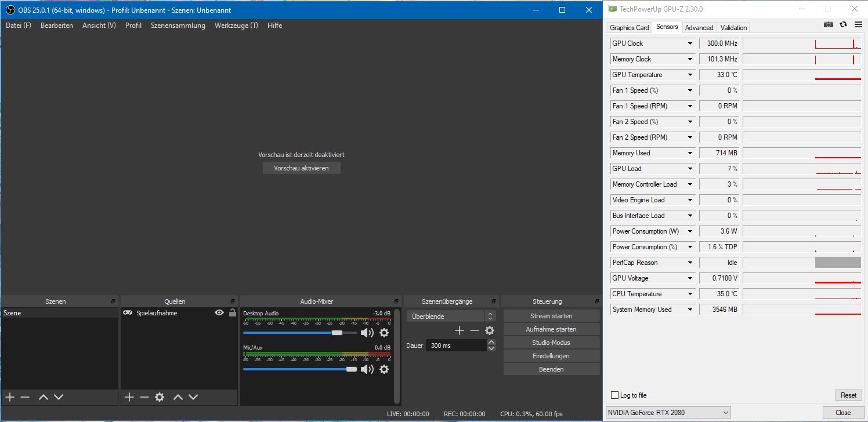Click Aufnahme starten button
This screenshot has width=868, height=422.
pyautogui.click(x=551, y=329)
